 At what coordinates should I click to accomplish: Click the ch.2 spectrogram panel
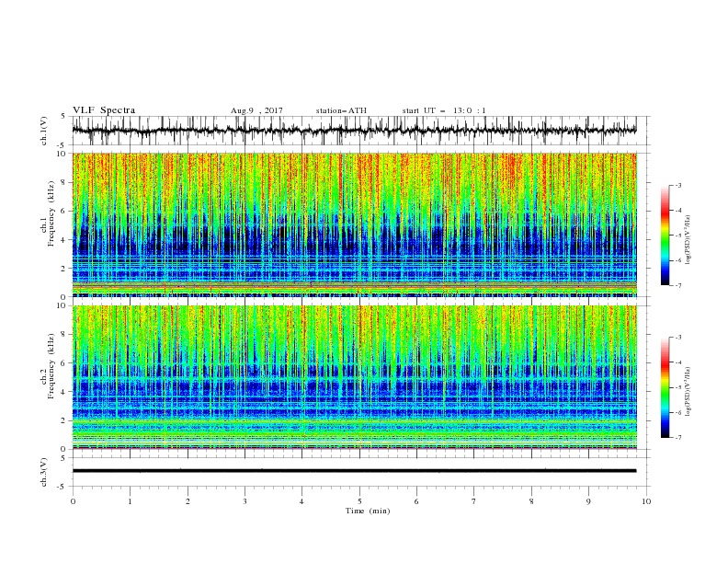coord(354,377)
